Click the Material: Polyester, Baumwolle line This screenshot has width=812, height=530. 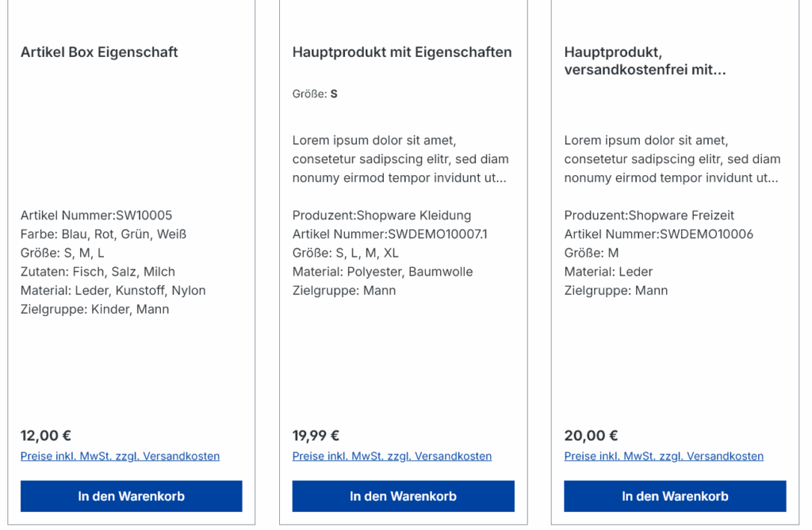click(383, 272)
